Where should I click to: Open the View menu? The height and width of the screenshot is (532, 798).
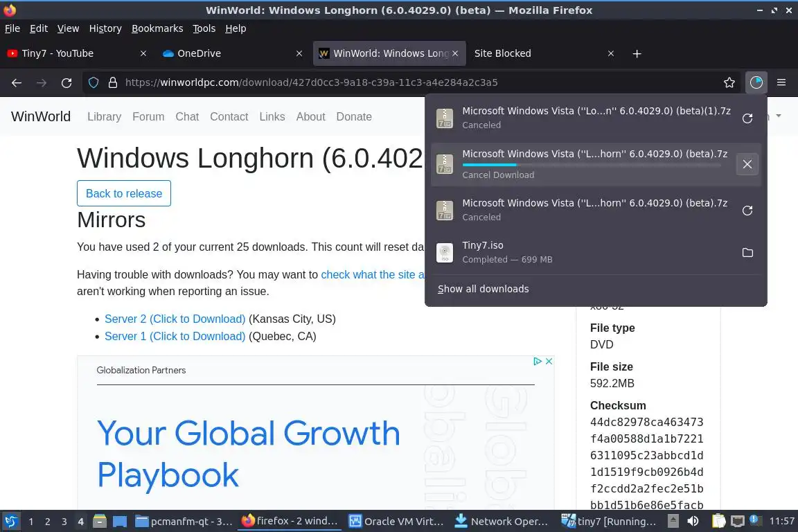(68, 28)
